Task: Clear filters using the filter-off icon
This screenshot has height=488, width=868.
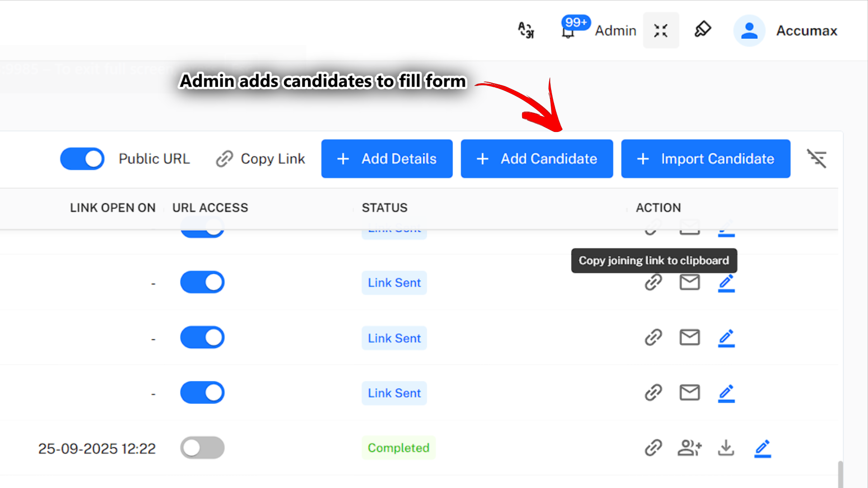Action: [817, 159]
